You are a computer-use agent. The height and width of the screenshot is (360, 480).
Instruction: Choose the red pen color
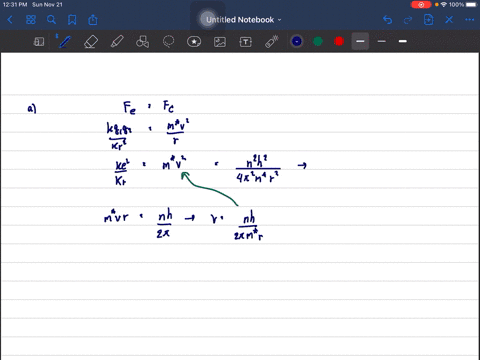point(339,41)
